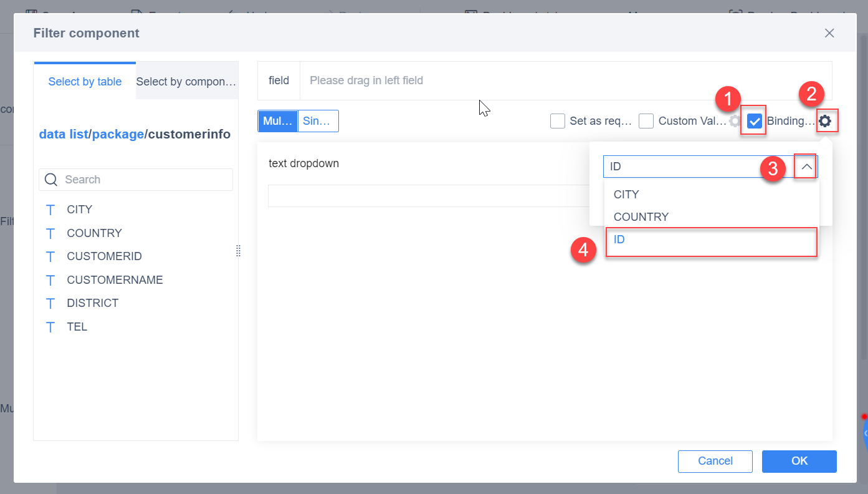
Task: Focus the field Search input
Action: pyautogui.click(x=136, y=180)
